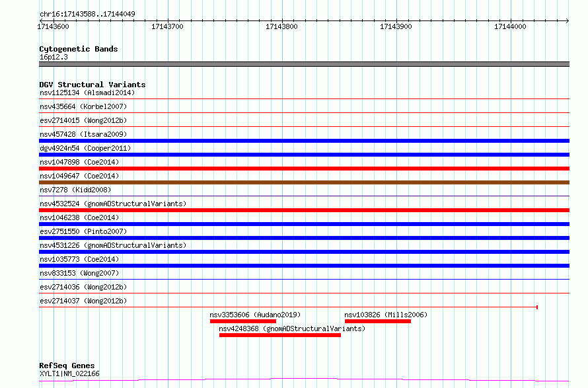The height and width of the screenshot is (388, 588).
Task: Select the dgv4924n54 (Cooper2011) blue bar
Action: (x=304, y=155)
